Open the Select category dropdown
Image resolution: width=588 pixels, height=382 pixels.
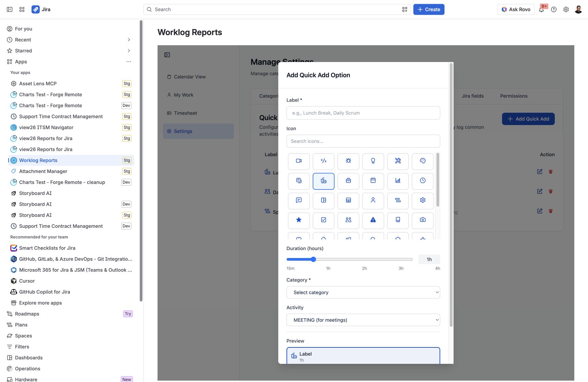click(x=363, y=293)
